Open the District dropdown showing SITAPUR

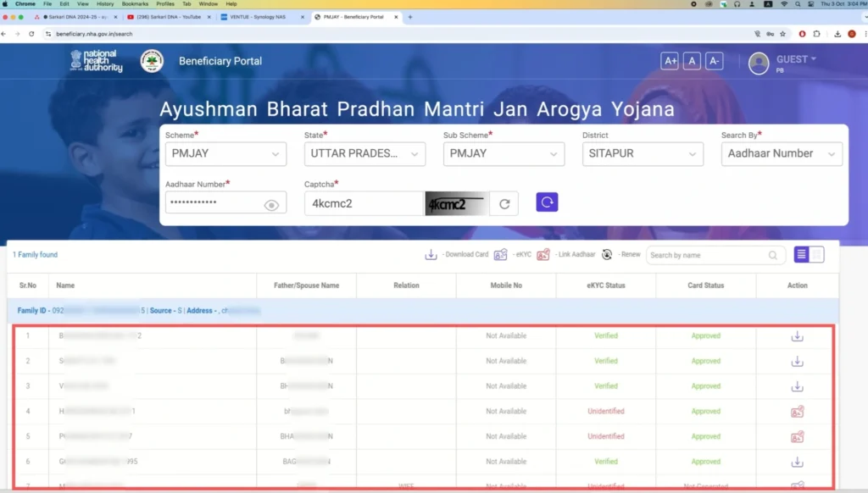(x=643, y=153)
